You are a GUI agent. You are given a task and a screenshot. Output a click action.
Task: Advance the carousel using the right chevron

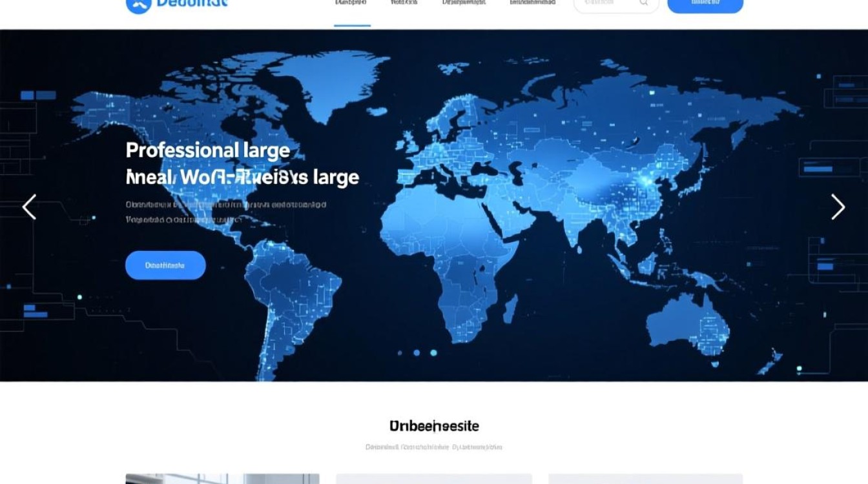(x=838, y=207)
